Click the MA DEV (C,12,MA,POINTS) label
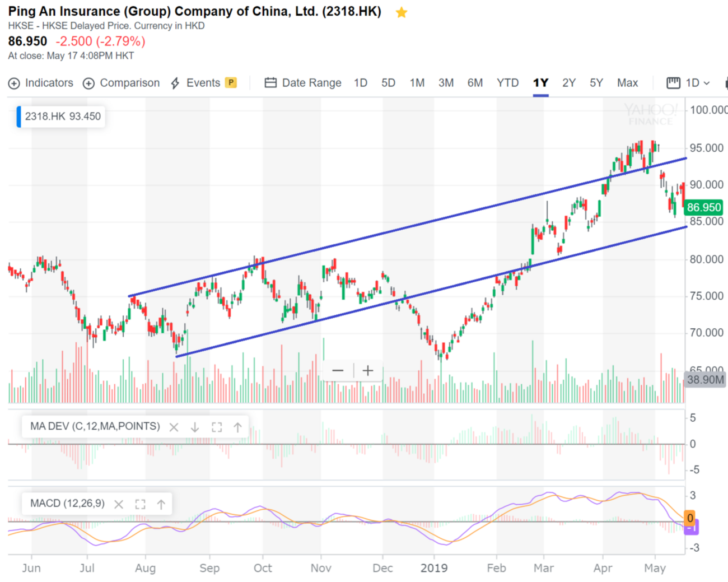The image size is (728, 582). tap(95, 426)
